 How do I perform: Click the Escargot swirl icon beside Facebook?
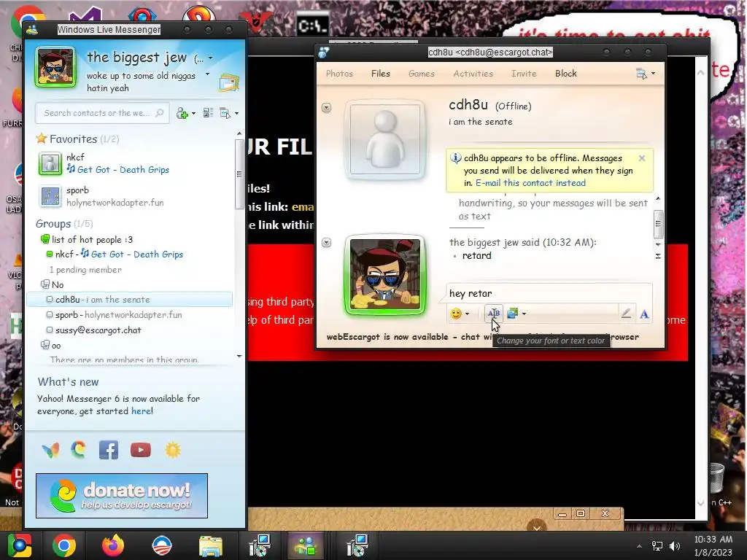[x=79, y=449]
